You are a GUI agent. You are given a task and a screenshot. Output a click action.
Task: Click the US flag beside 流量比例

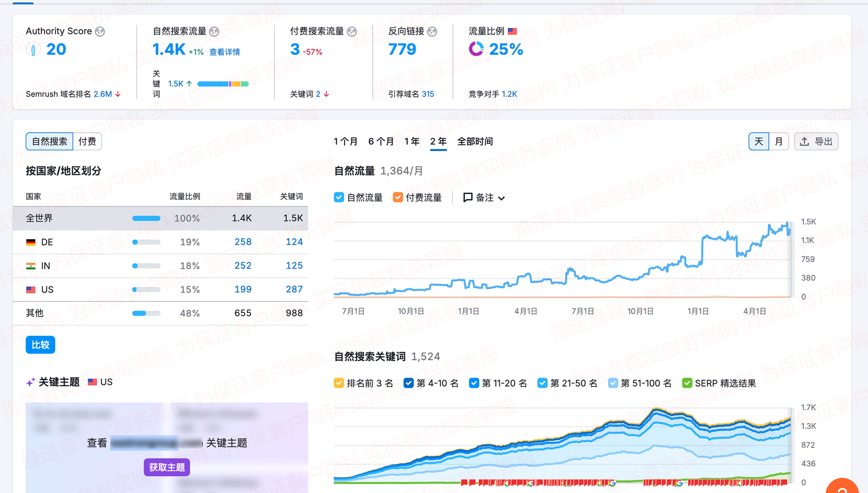[512, 31]
